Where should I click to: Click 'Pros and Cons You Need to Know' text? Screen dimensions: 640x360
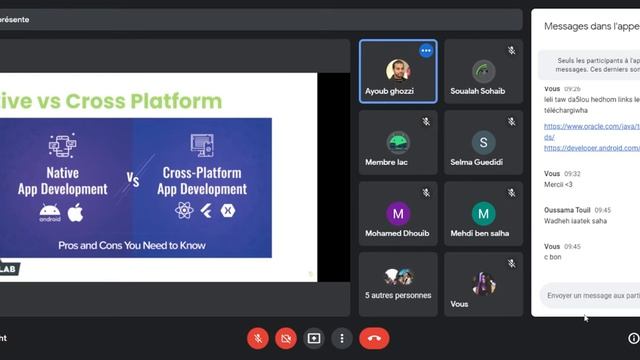[132, 245]
